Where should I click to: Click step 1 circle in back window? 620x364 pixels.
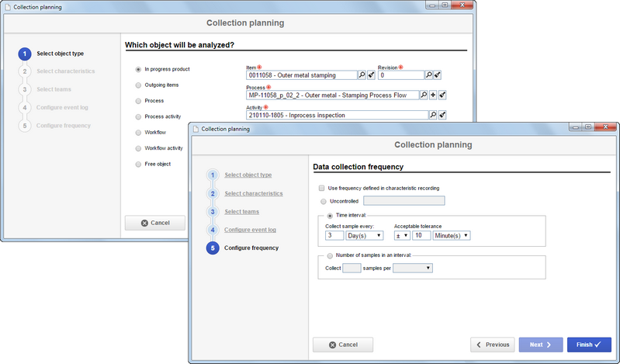point(25,54)
